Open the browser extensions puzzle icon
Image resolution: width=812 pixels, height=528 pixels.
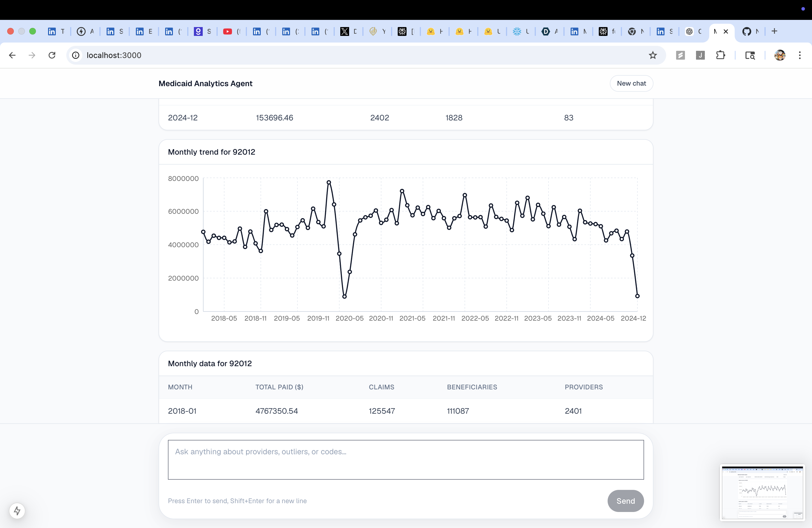(x=720, y=55)
